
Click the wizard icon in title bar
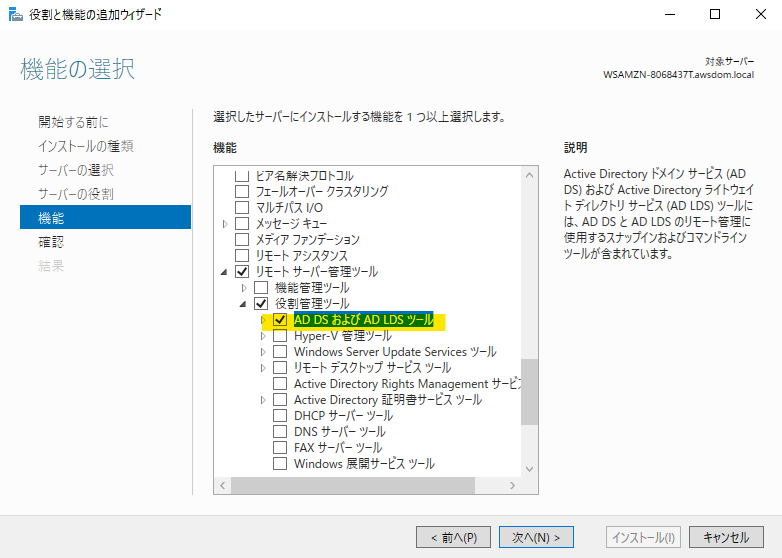click(15, 14)
